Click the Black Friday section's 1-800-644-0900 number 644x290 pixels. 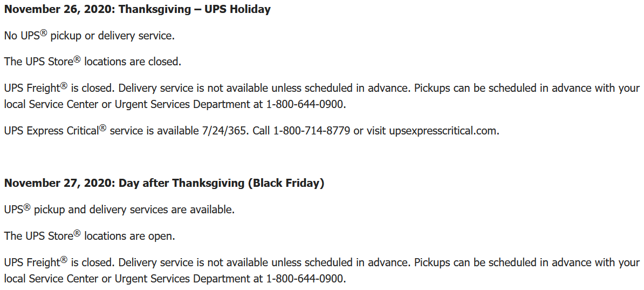pyautogui.click(x=305, y=279)
